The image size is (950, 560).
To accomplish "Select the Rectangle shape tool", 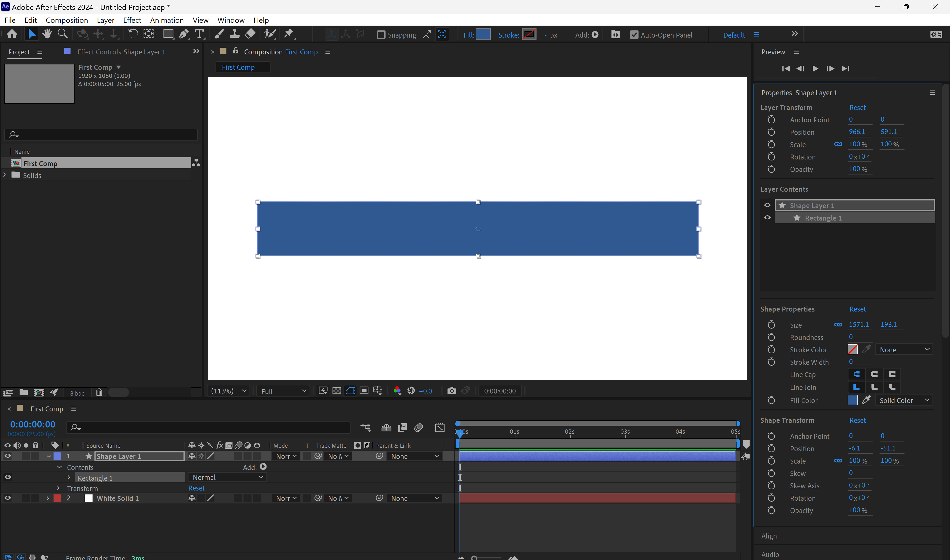I will [168, 34].
